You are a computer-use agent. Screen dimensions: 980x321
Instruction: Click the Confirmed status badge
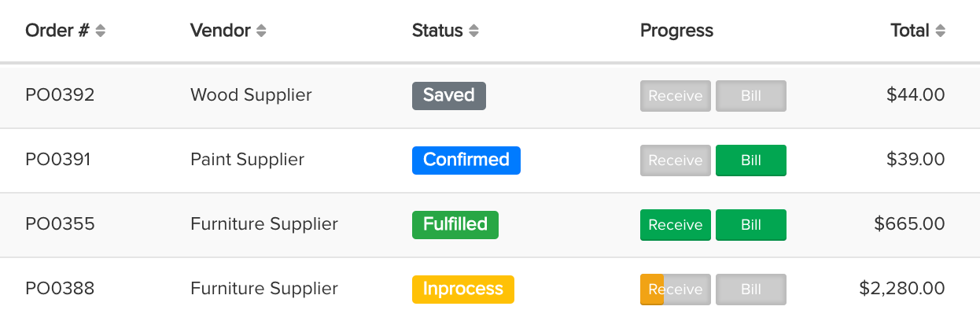tap(466, 160)
